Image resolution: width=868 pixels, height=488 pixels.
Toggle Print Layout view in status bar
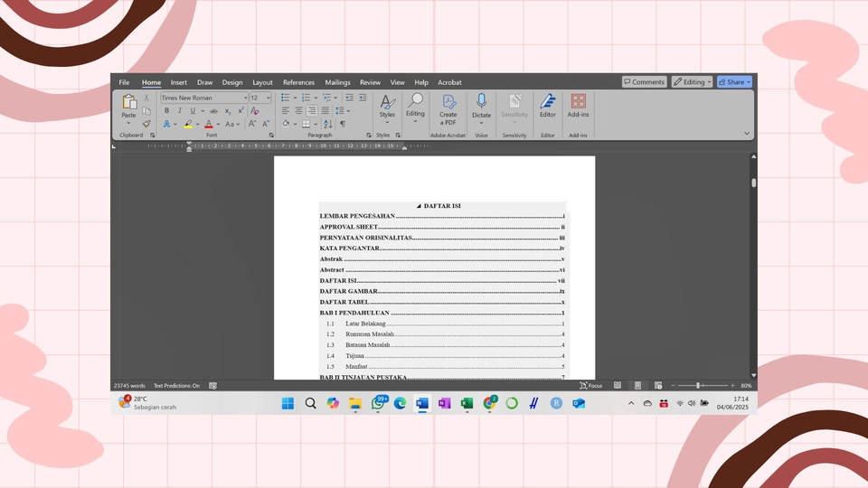tap(637, 386)
